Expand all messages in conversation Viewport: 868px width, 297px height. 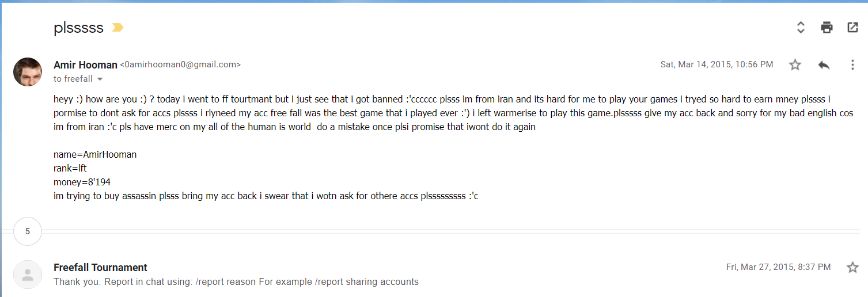(x=801, y=27)
